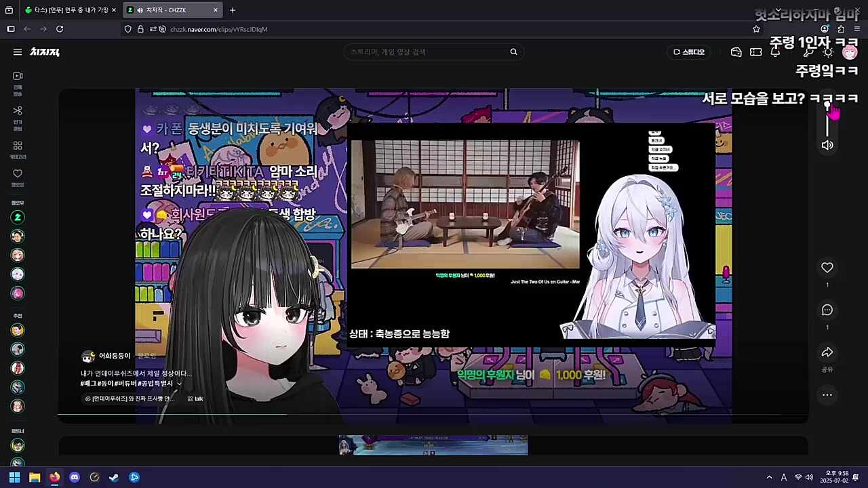Toggle the light/dark theme sun icon

828,52
